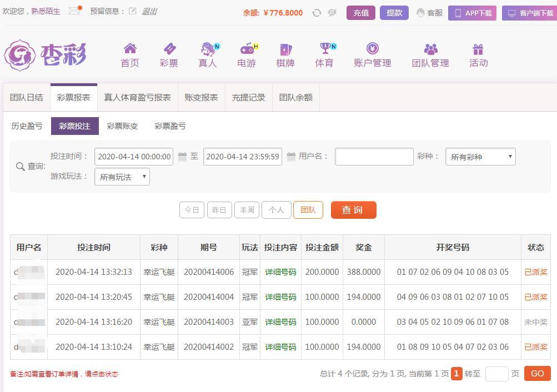
Task: Open the 彩票 lottery ticket icon
Action: coord(169,49)
